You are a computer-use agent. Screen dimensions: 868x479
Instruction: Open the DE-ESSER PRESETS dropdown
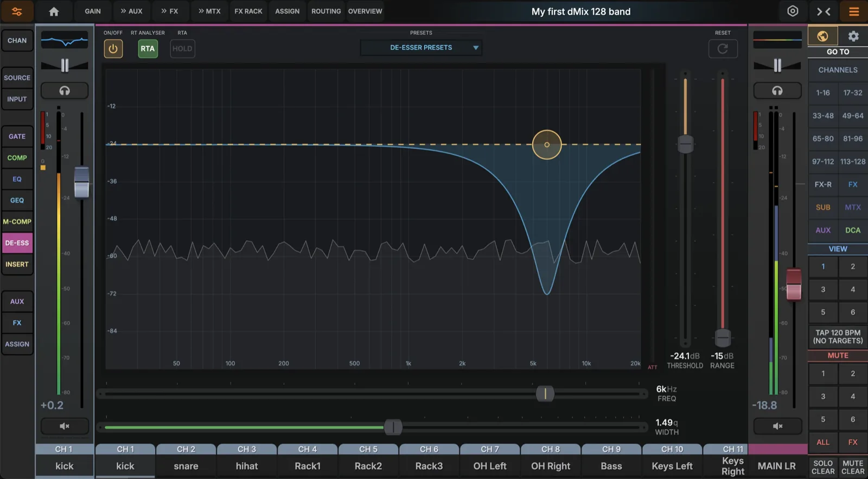421,48
